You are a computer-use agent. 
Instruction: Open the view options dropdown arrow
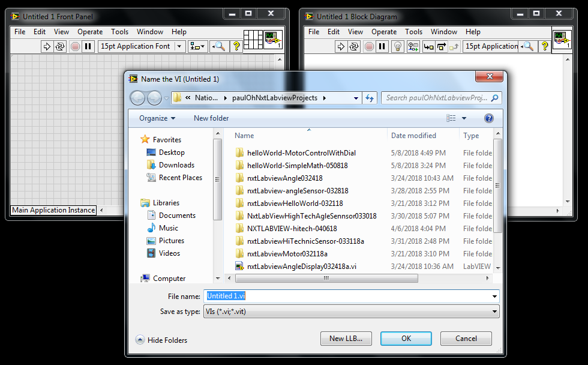point(464,118)
